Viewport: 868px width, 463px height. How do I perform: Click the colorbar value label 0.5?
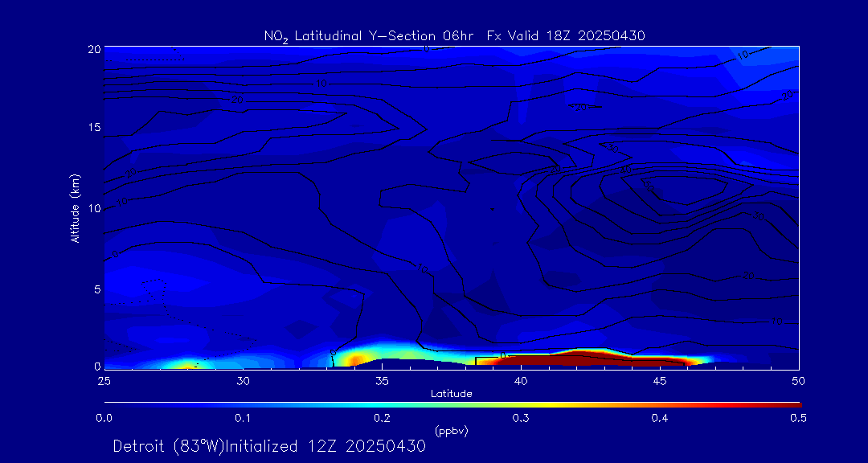pos(798,418)
